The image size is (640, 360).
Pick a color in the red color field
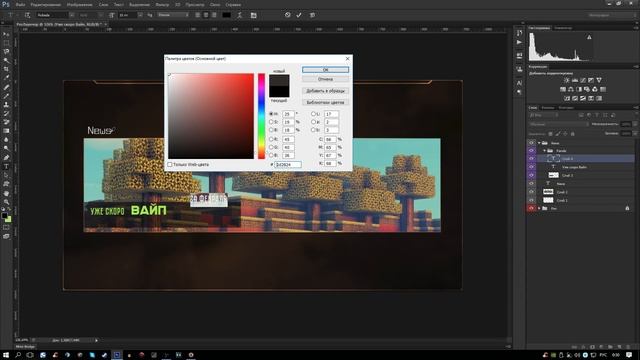[211, 116]
